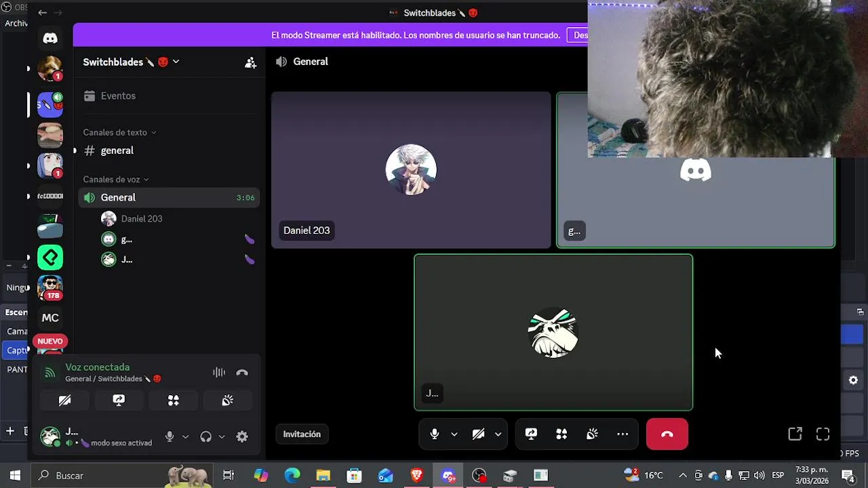
Task: Select user Daniel 203 in voice channel list
Action: (178, 219)
